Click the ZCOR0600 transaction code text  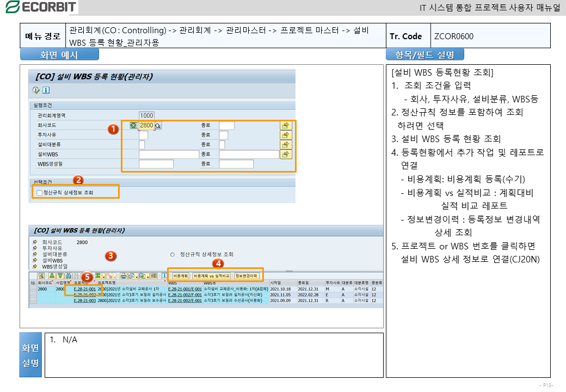pyautogui.click(x=454, y=36)
